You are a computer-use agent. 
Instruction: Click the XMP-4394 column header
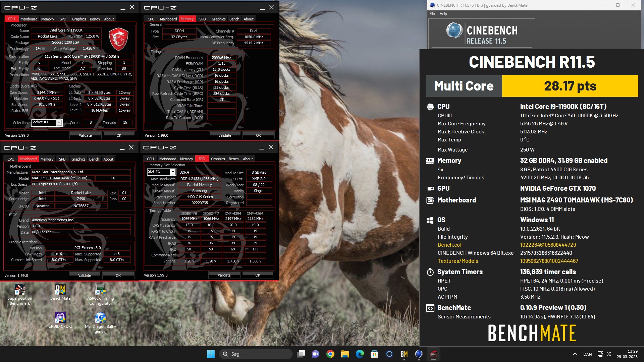pos(233,214)
